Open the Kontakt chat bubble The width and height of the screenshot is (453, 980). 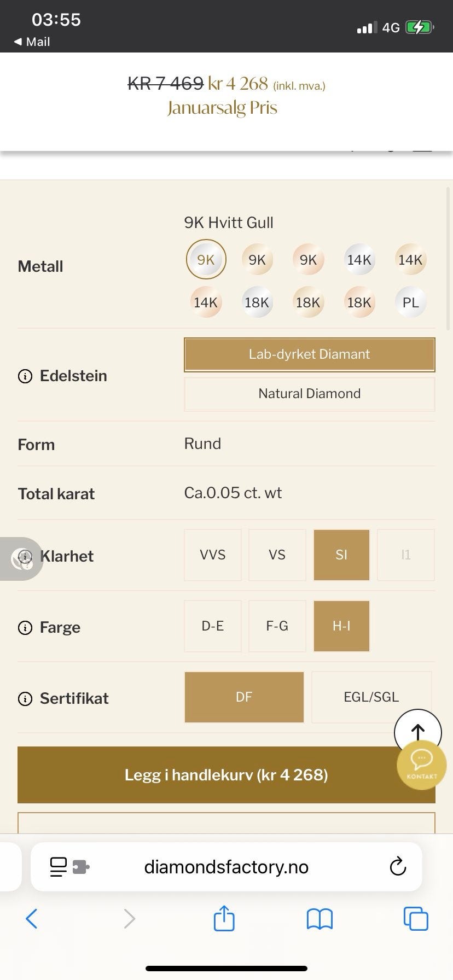422,764
